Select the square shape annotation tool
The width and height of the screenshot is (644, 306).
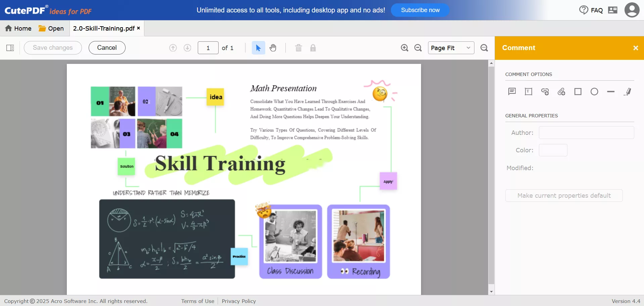point(578,91)
